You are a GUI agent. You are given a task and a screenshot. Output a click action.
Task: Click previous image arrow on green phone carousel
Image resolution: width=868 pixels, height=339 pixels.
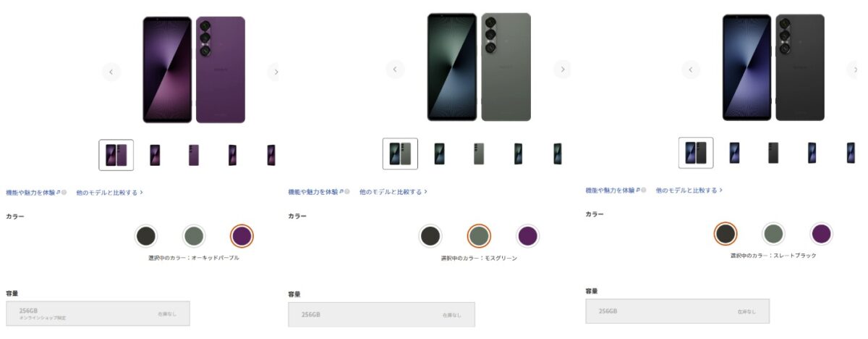coord(395,70)
